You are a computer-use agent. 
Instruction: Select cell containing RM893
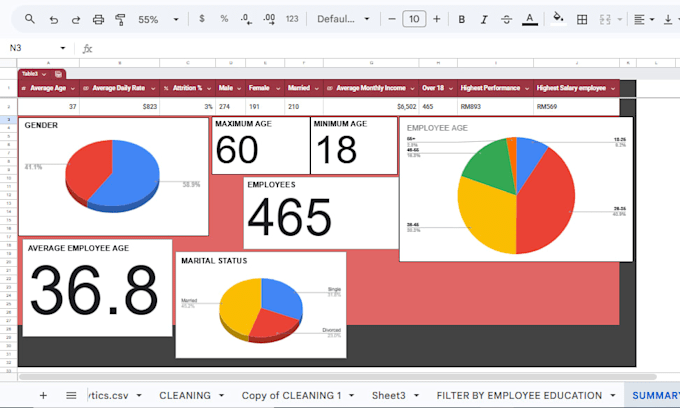point(495,107)
